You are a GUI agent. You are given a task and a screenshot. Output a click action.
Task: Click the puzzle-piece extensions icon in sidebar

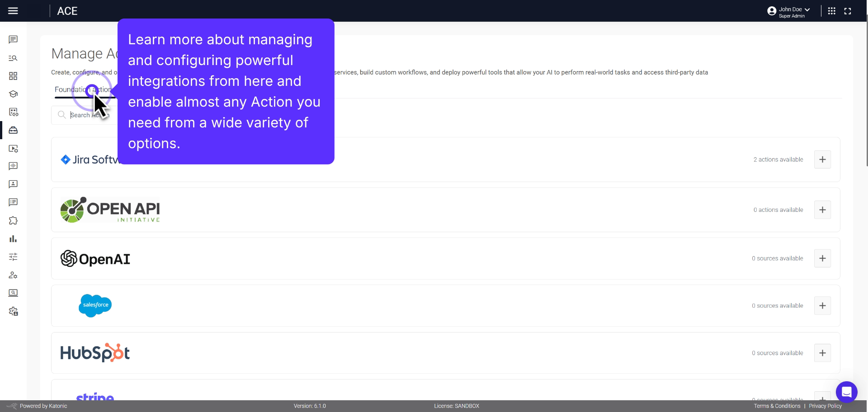pos(13,220)
